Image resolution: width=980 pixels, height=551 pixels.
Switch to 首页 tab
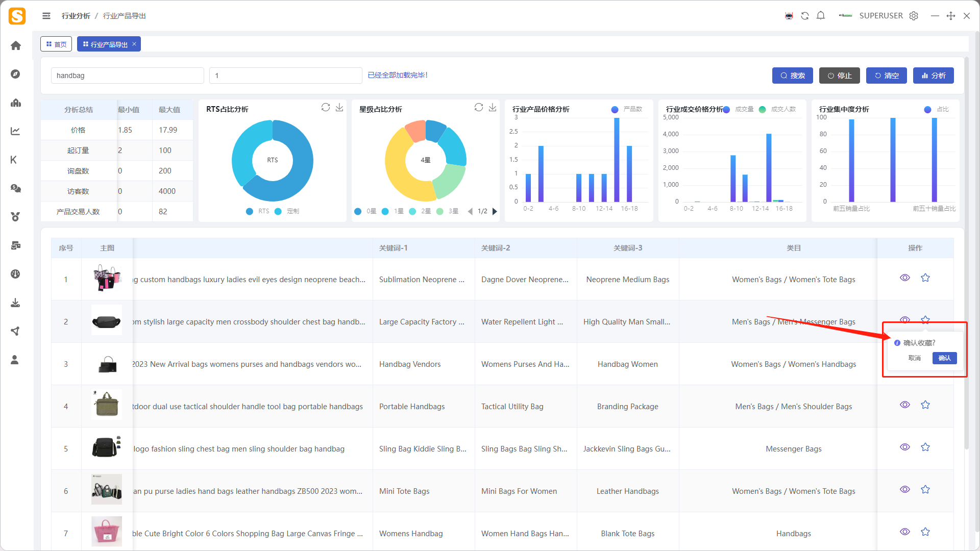pyautogui.click(x=56, y=44)
